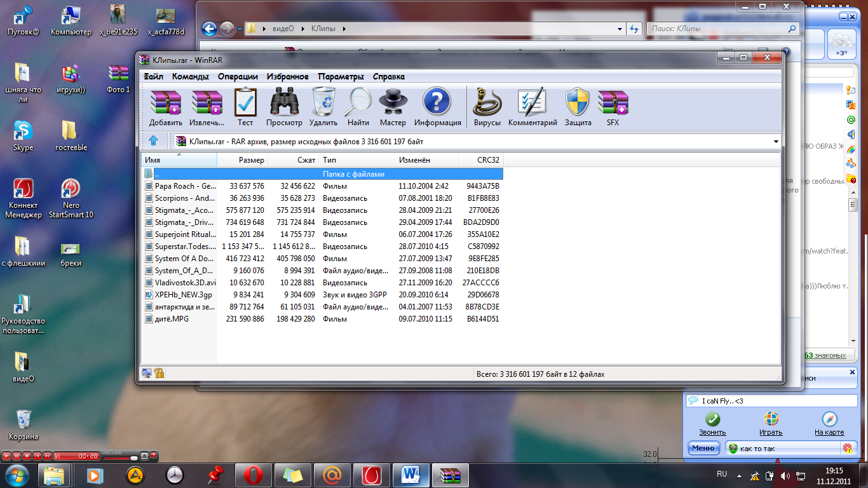Show archive Информация icon

(x=437, y=102)
